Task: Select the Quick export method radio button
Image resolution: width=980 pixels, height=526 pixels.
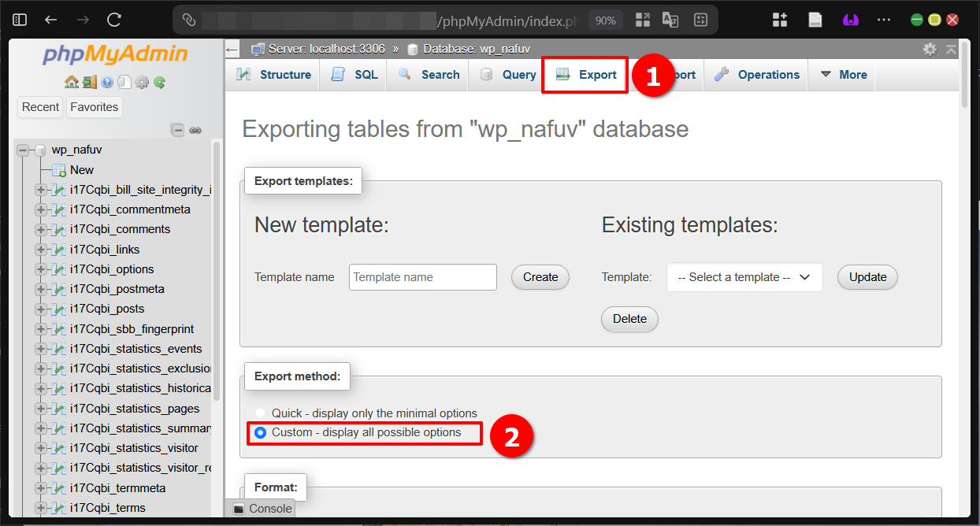Action: (261, 413)
